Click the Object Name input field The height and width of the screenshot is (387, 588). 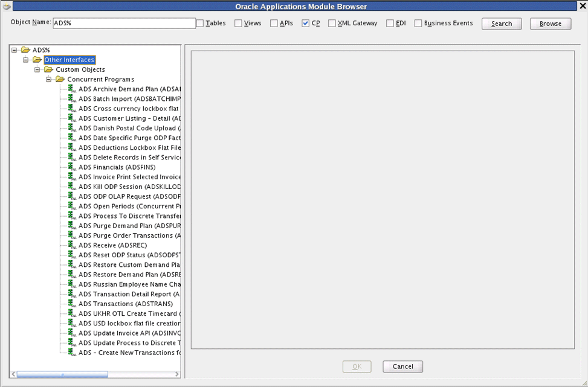point(124,23)
